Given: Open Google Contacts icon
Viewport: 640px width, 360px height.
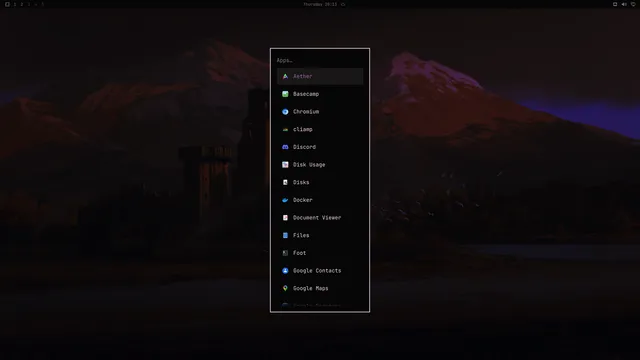Looking at the screenshot, I should pos(285,271).
